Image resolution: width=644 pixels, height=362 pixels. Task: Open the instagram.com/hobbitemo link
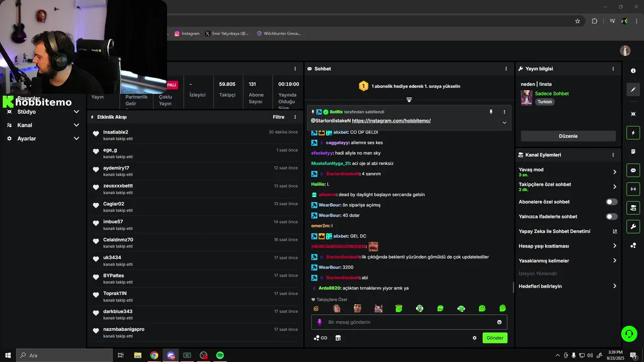pyautogui.click(x=391, y=121)
